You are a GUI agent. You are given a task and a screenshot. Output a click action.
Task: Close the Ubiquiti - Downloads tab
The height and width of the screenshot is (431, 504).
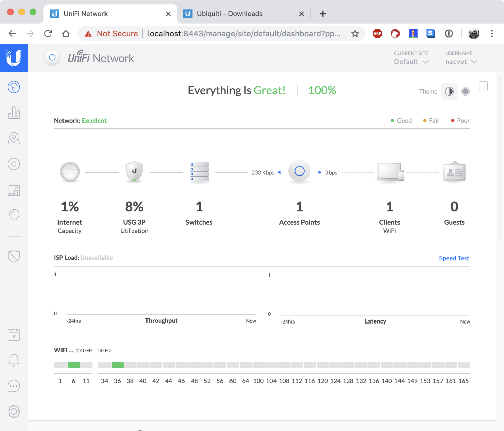tap(301, 14)
